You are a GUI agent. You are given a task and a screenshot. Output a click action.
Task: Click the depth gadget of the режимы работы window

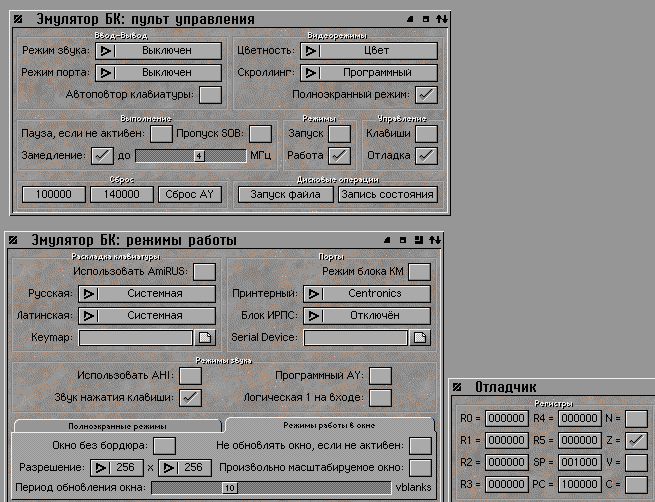point(435,240)
